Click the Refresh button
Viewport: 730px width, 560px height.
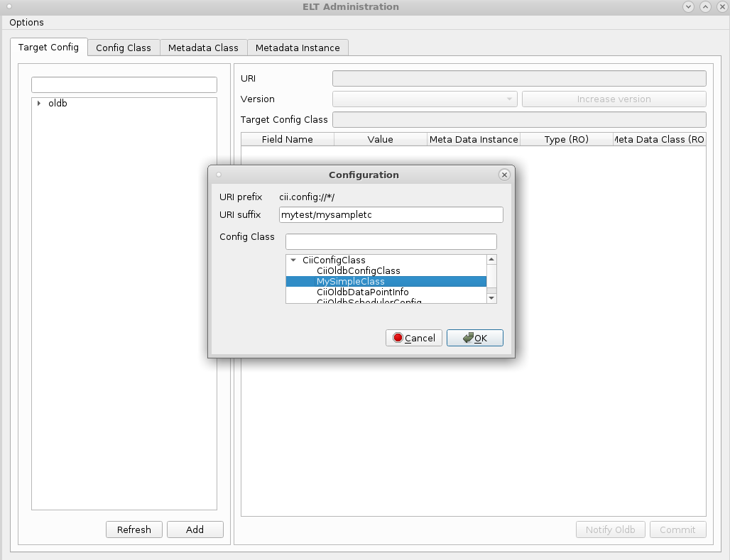point(134,529)
